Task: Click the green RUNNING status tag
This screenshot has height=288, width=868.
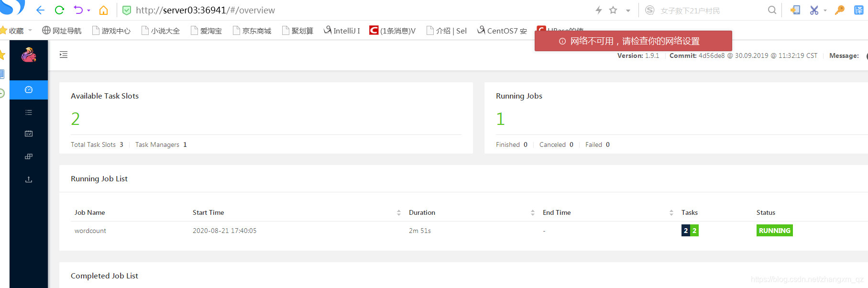Action: tap(775, 231)
